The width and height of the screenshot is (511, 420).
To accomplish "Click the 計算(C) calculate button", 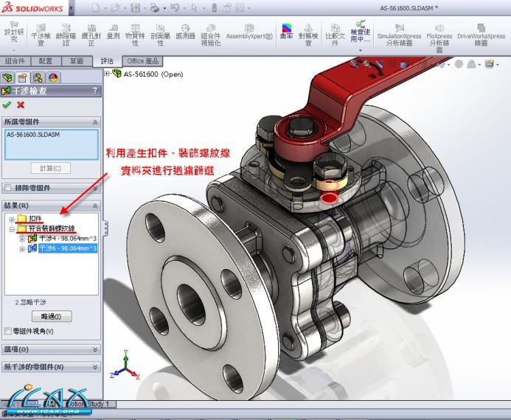I will coord(51,168).
